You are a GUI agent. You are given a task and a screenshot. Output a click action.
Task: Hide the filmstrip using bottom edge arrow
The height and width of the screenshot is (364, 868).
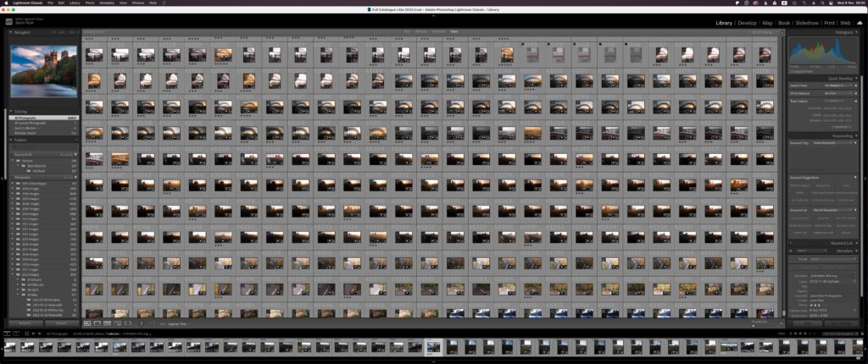pyautogui.click(x=434, y=361)
